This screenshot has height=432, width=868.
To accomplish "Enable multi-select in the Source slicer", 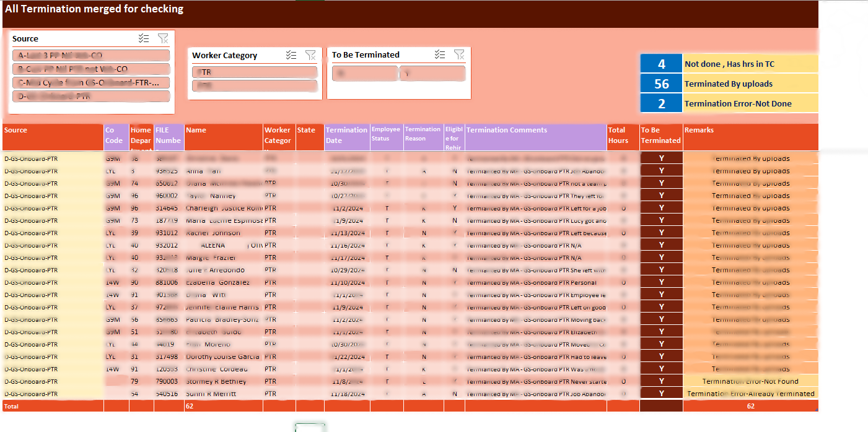I will (144, 39).
